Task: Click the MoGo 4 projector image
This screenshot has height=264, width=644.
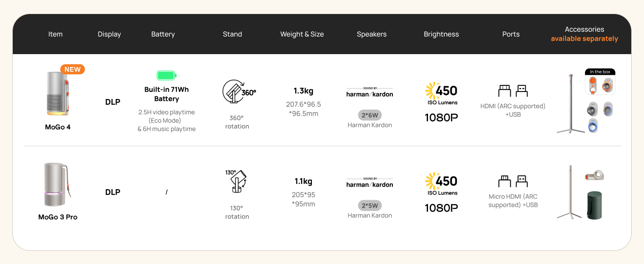Action: (x=58, y=94)
